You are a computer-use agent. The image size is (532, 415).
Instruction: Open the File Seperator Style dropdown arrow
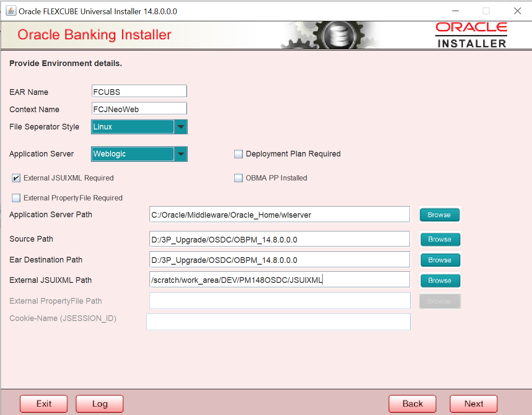point(181,127)
